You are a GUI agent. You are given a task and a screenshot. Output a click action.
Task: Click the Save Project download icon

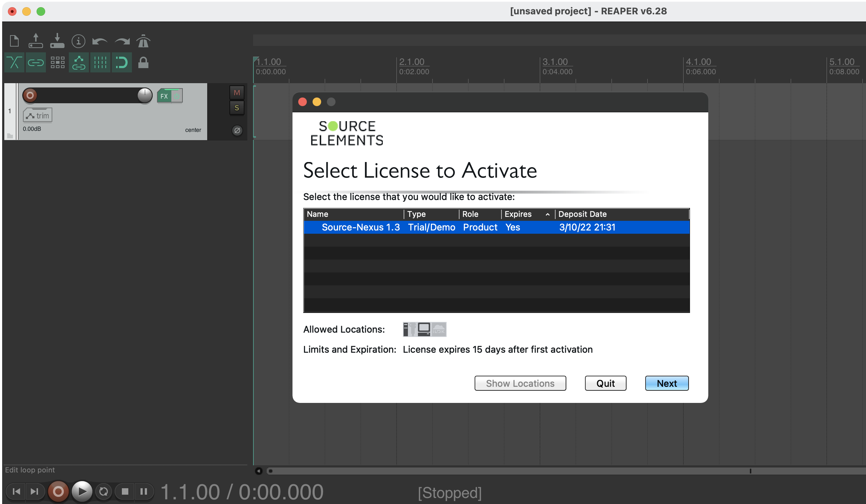pos(57,41)
